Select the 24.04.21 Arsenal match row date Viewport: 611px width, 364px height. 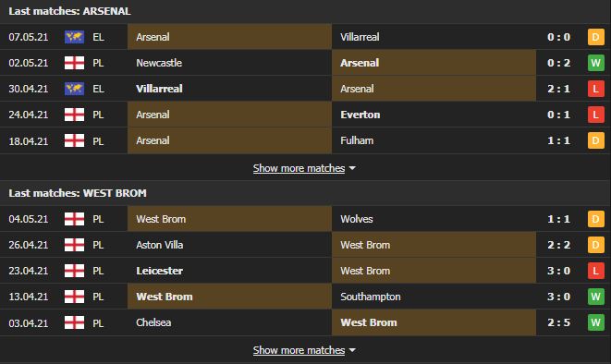(x=29, y=115)
